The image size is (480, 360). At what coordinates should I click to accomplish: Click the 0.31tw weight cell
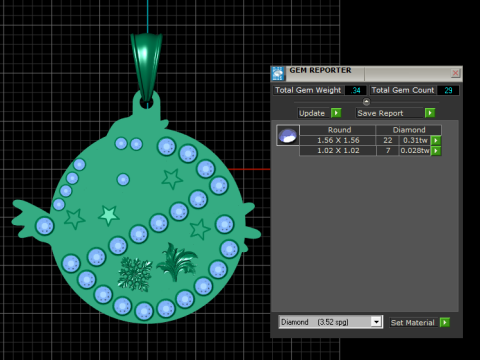click(x=415, y=140)
